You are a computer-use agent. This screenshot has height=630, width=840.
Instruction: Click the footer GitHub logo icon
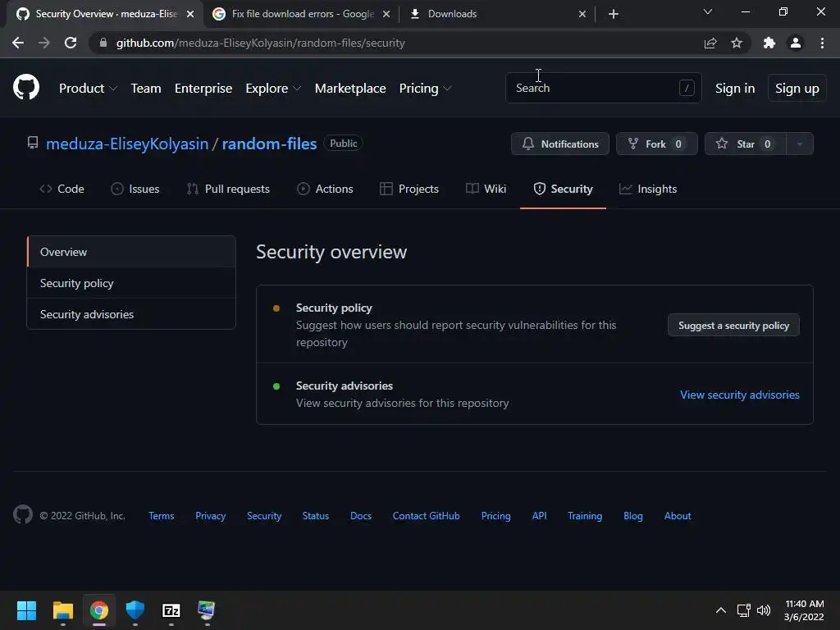(x=22, y=515)
